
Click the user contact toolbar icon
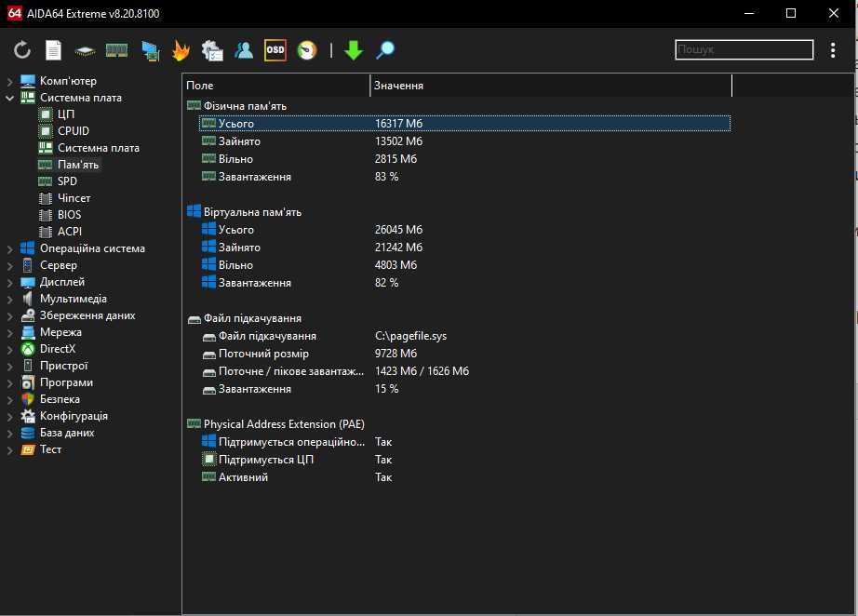click(244, 50)
